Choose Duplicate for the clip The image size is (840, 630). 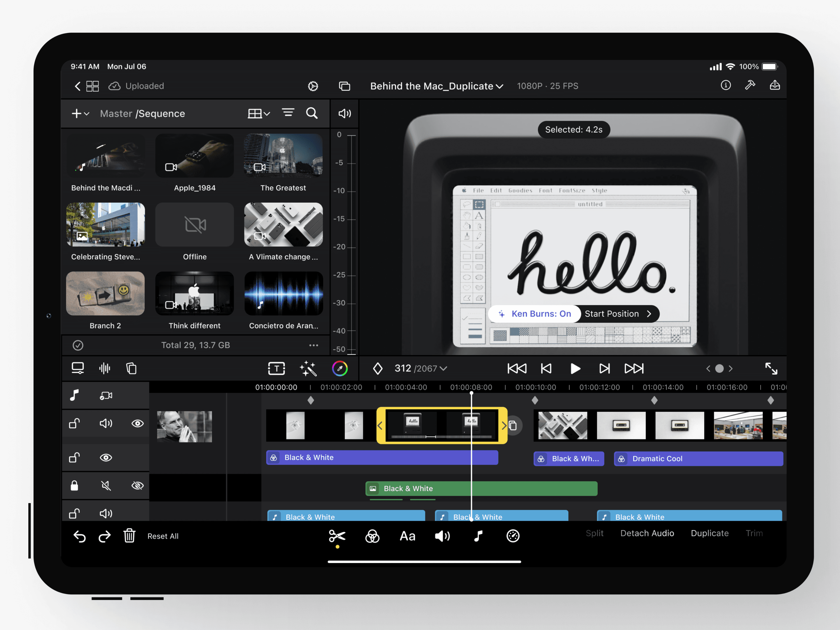710,533
